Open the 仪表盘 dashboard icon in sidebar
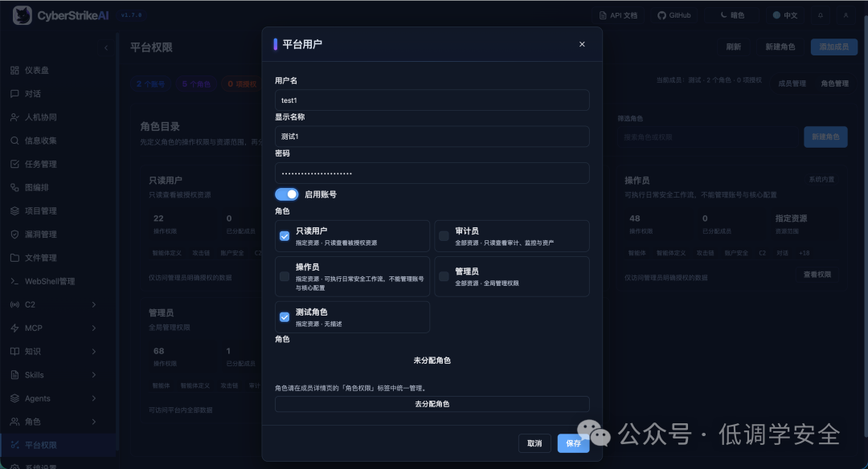 tap(15, 70)
